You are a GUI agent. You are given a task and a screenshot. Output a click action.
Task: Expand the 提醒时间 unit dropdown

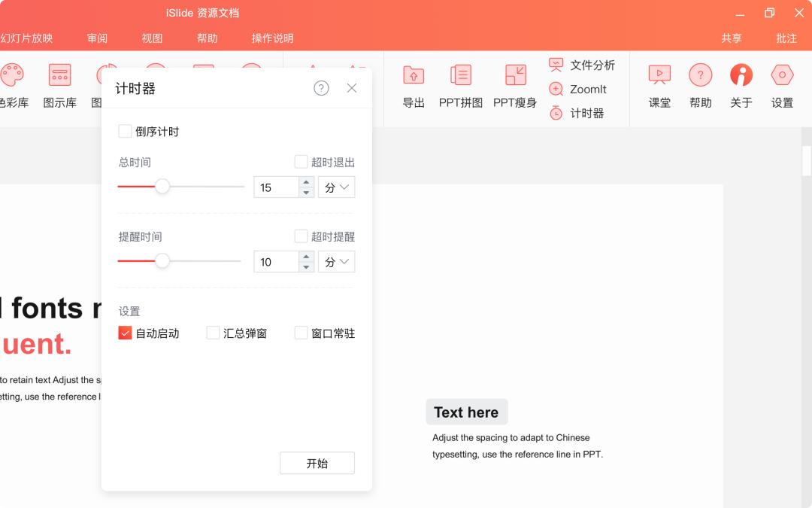[x=337, y=262]
